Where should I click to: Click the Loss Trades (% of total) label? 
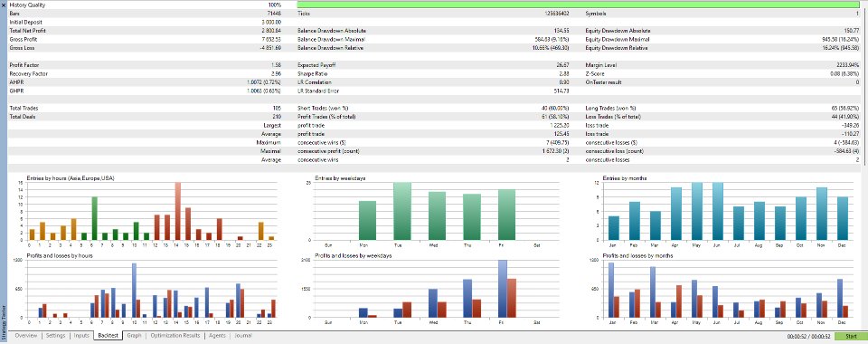click(x=613, y=117)
